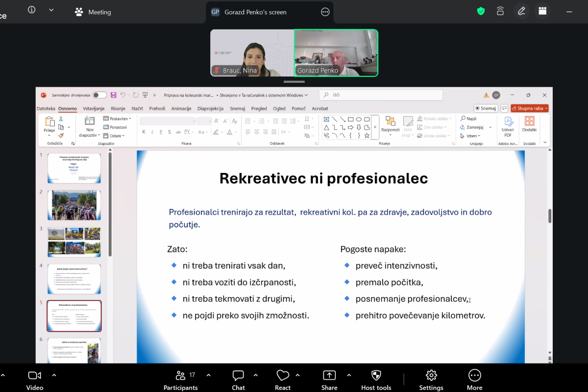Open the Datoteka file tab
Image resolution: width=588 pixels, height=392 pixels.
point(46,108)
